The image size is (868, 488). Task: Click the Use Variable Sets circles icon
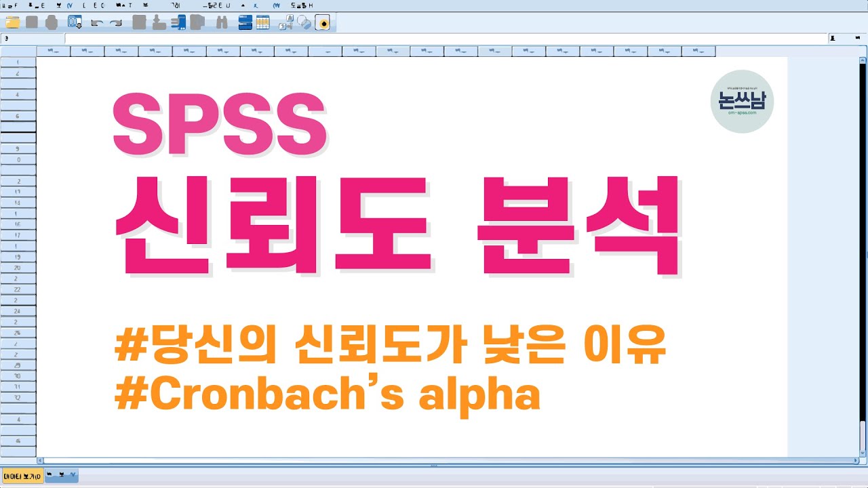(x=305, y=22)
